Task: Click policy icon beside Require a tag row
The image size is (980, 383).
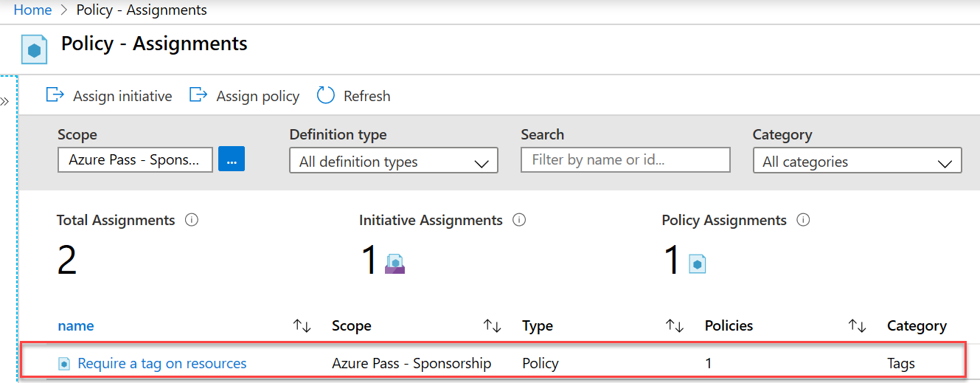Action: click(x=65, y=364)
